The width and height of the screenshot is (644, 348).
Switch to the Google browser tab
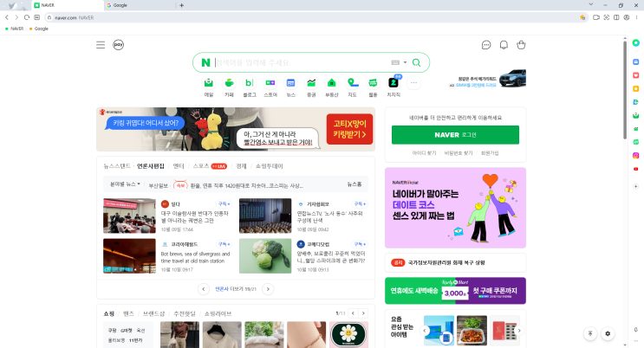click(140, 5)
